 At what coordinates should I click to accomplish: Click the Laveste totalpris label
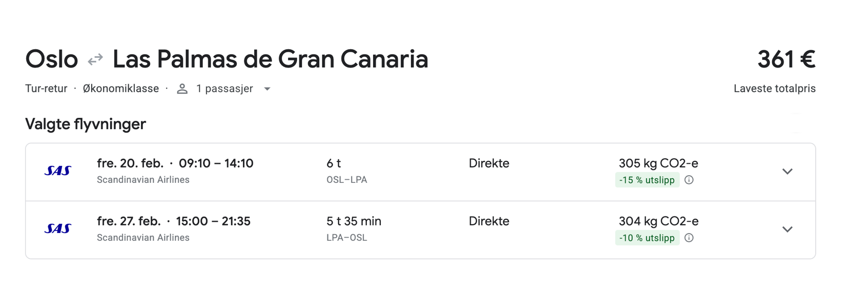(774, 89)
